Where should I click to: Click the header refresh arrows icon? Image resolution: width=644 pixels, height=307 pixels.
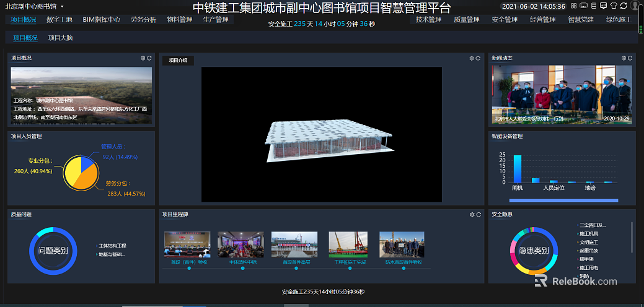tap(624, 6)
